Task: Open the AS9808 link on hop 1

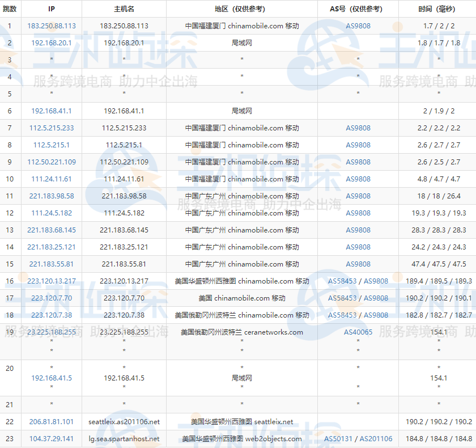Action: [357, 26]
